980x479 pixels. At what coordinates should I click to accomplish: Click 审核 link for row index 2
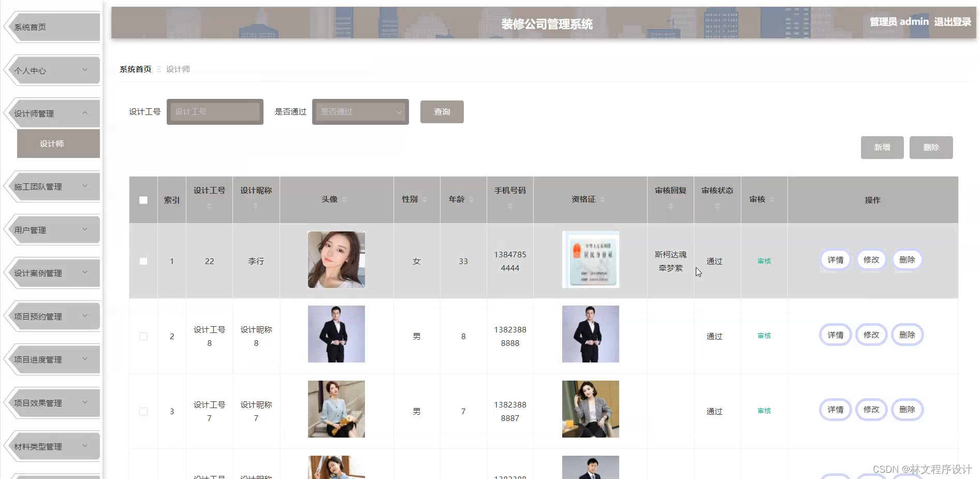(764, 336)
